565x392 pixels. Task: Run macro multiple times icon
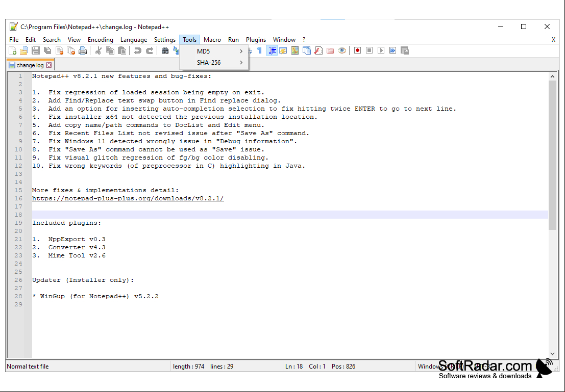coord(393,51)
